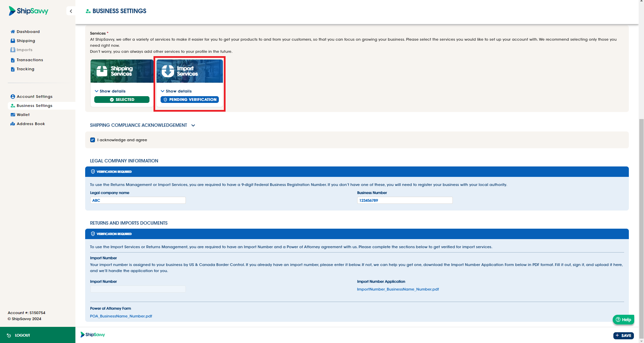Image resolution: width=644 pixels, height=343 pixels.
Task: Open the Address Book
Action: [x=31, y=124]
